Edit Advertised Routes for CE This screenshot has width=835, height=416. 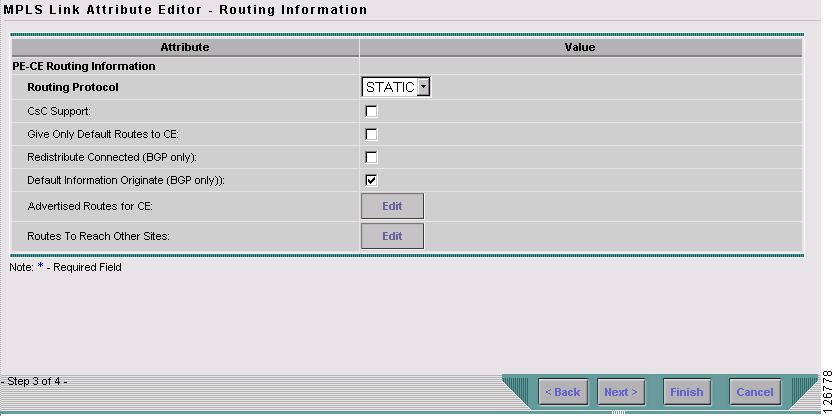tap(392, 206)
